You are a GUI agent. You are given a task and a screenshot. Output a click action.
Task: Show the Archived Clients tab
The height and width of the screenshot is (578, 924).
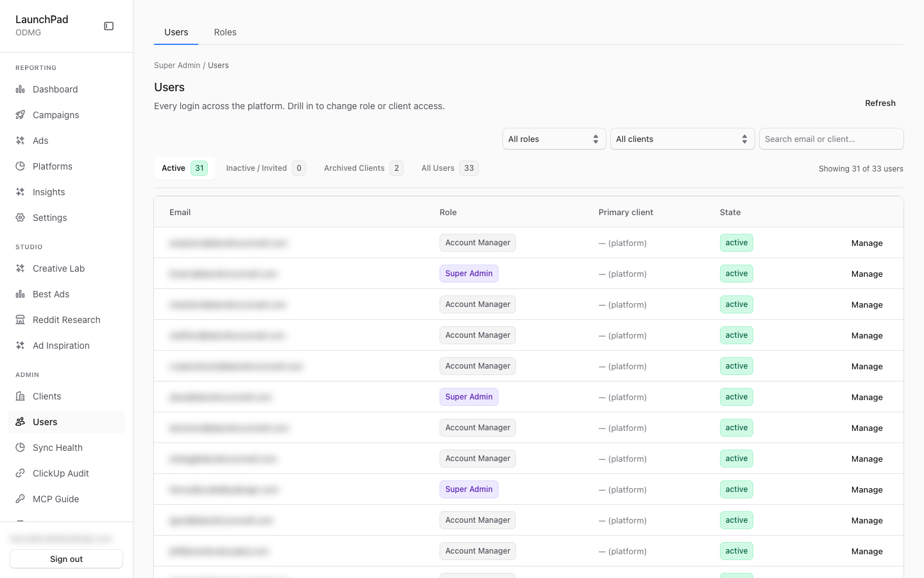(x=363, y=168)
